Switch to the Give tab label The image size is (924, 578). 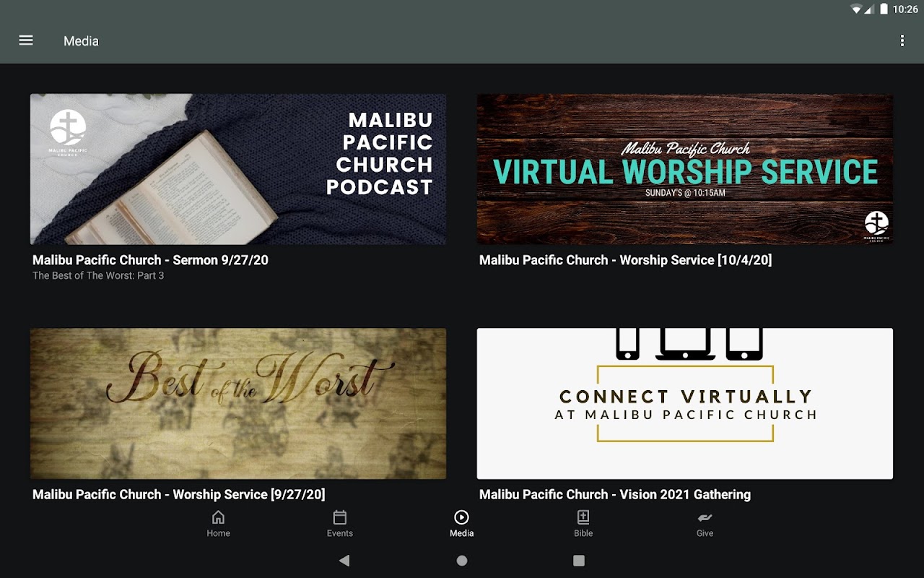tap(705, 533)
